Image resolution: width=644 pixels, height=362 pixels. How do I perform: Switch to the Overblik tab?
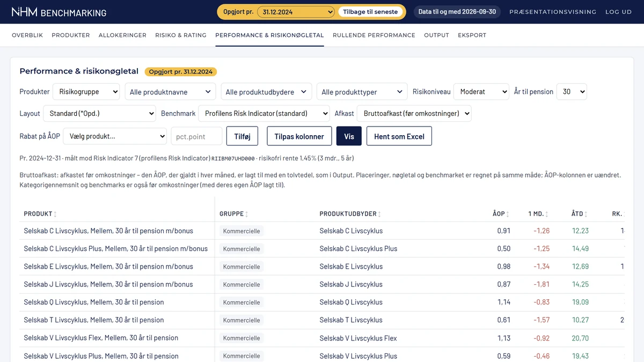point(27,35)
